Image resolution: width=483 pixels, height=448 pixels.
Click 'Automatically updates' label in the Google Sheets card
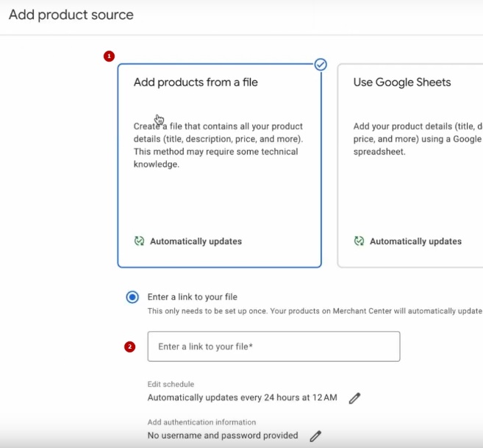tap(415, 241)
